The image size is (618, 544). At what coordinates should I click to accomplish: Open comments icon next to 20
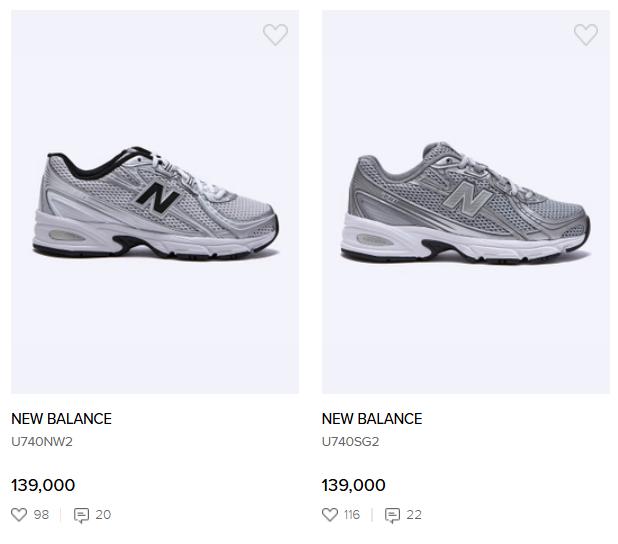[81, 515]
